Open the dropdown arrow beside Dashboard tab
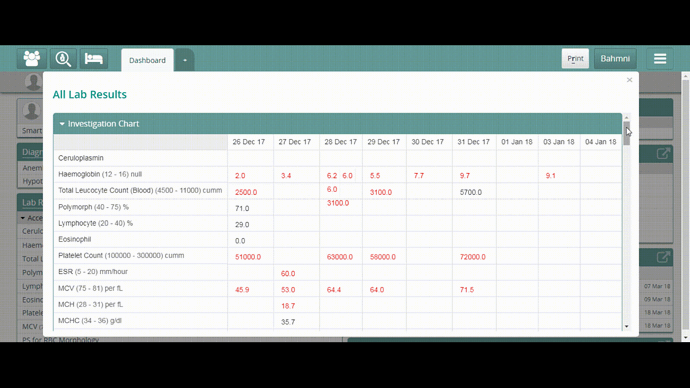Viewport: 690px width, 388px height. [x=185, y=60]
